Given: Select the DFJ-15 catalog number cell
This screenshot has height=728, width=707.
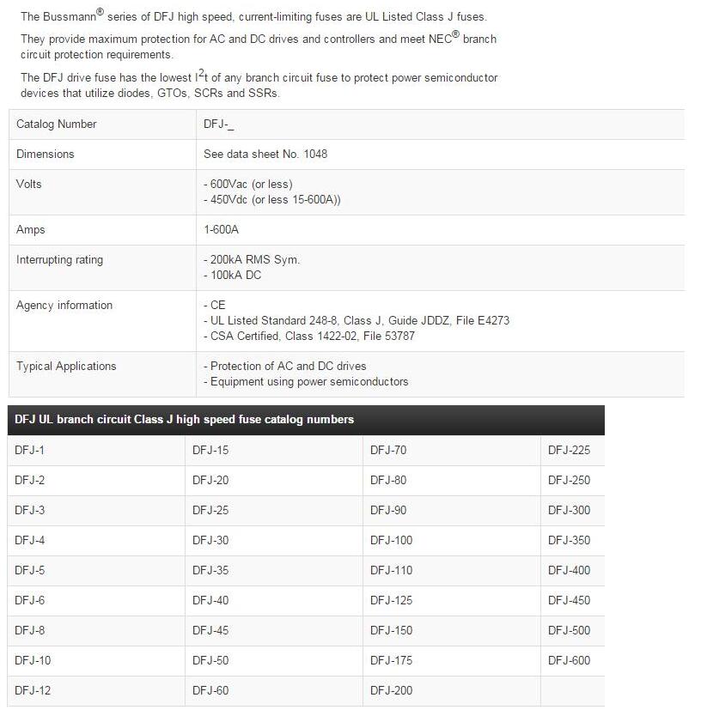Looking at the screenshot, I should point(210,450).
